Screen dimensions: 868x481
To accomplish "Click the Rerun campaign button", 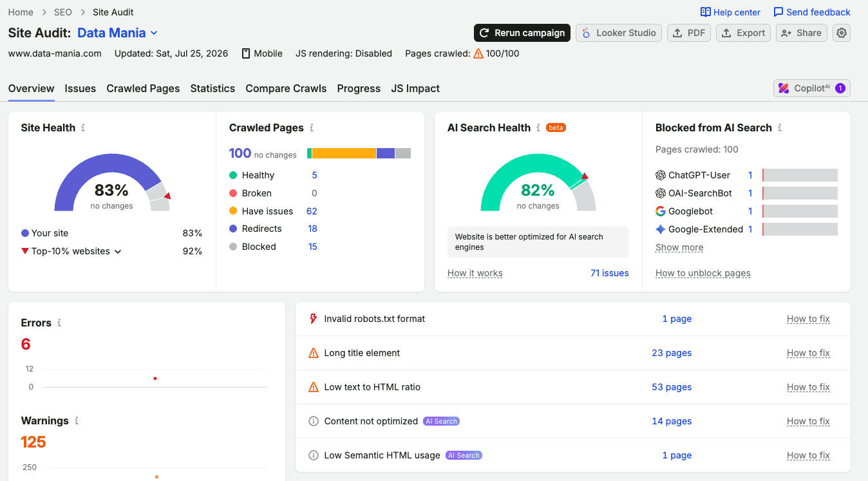I will pyautogui.click(x=522, y=33).
